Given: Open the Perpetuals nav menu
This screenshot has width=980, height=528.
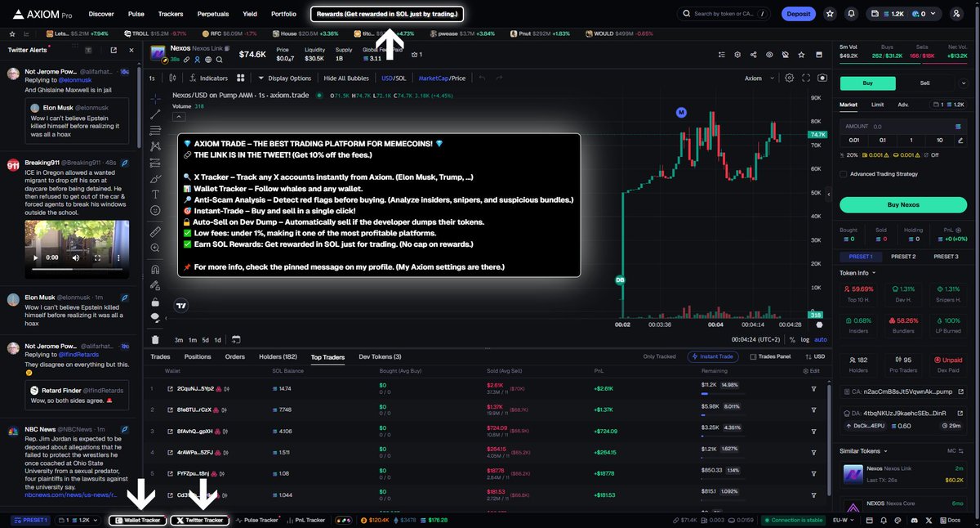Looking at the screenshot, I should (212, 14).
